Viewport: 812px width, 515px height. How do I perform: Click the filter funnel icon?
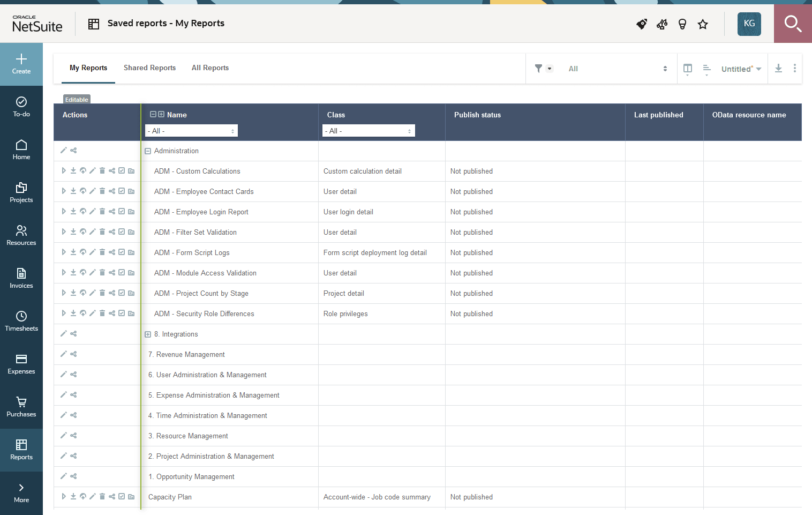[x=538, y=69]
